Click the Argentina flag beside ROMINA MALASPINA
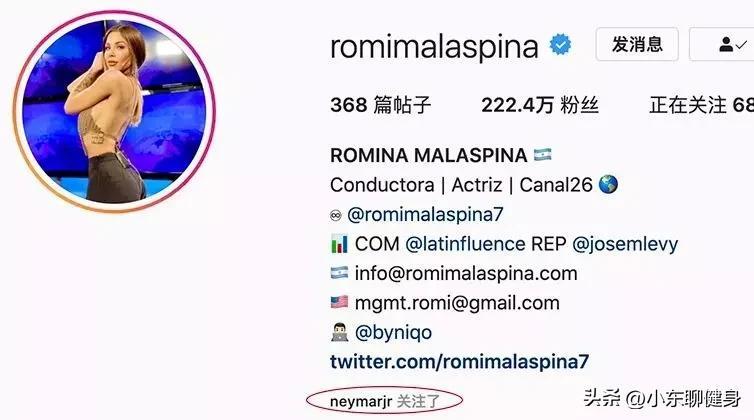 pos(542,155)
